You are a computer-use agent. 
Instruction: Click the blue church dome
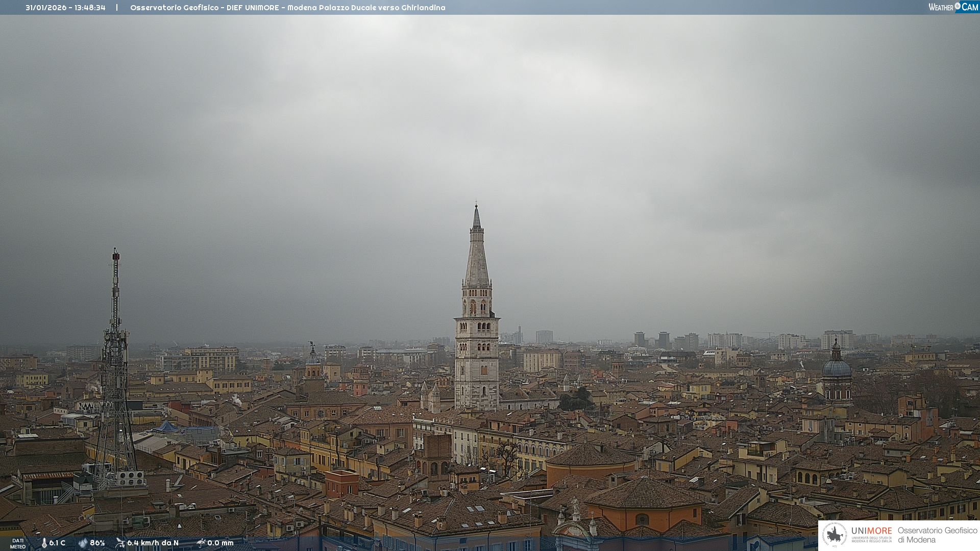coord(837,368)
